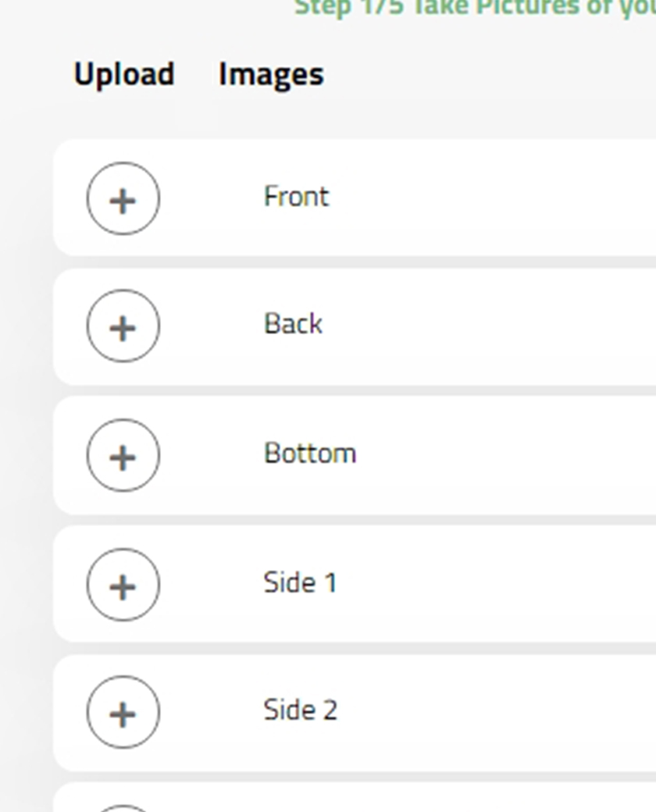Click the plus icon for Side 2 upload
The image size is (656, 812).
click(x=122, y=711)
